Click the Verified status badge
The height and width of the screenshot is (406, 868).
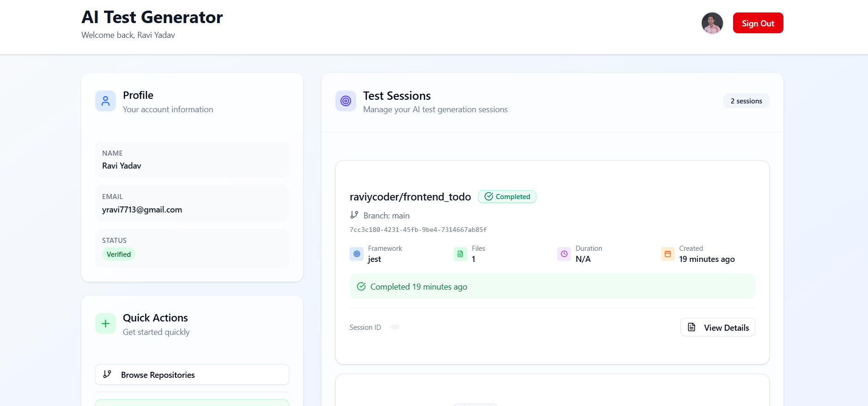click(119, 254)
